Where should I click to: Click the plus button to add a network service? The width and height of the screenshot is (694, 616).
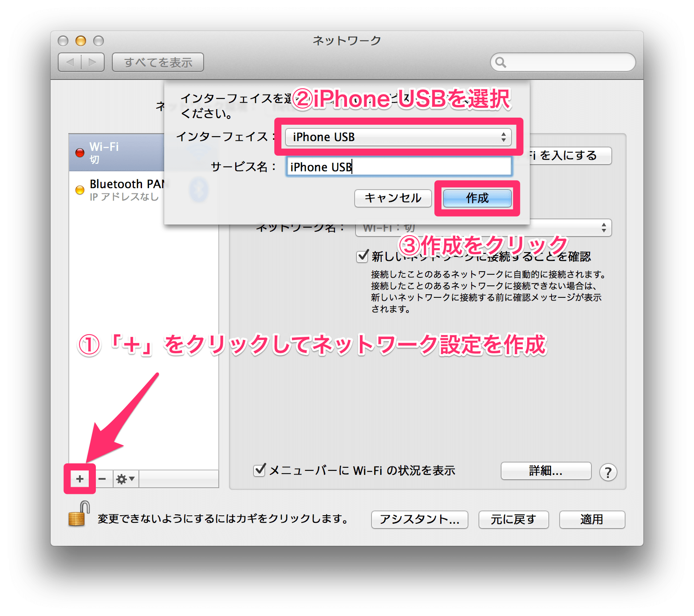tap(80, 479)
